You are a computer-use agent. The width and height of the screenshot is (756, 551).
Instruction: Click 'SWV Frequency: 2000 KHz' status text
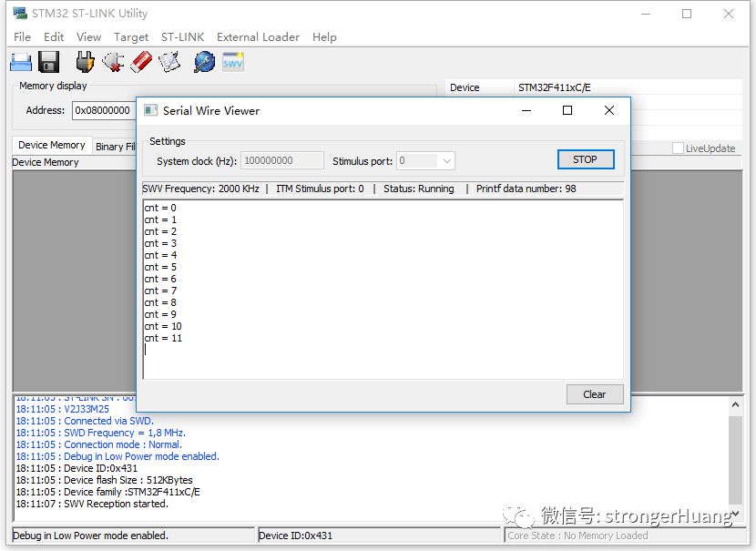point(201,189)
